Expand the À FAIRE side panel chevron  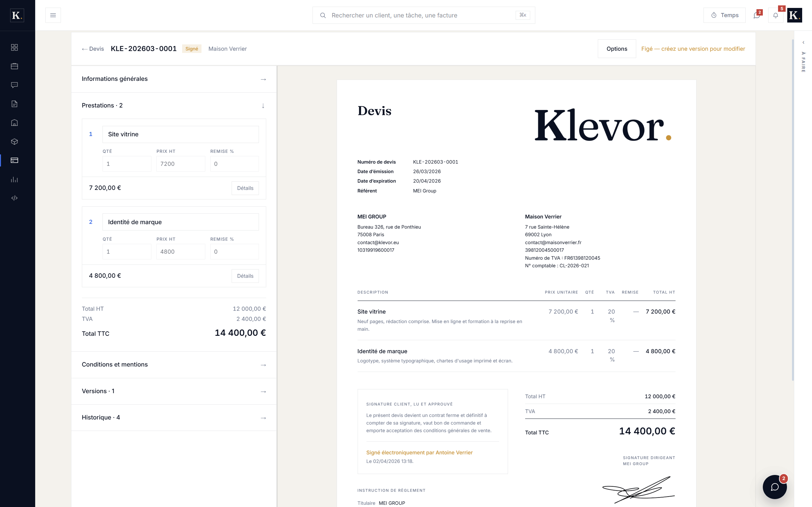coord(803,42)
